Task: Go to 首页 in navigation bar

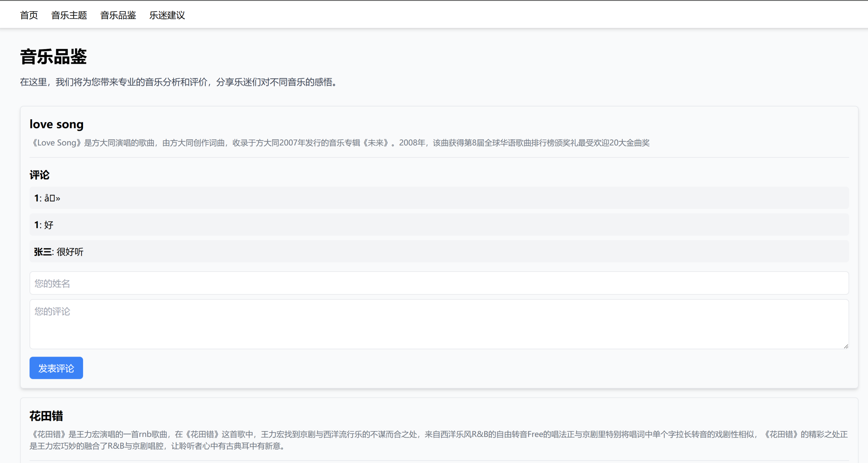Action: pos(29,15)
